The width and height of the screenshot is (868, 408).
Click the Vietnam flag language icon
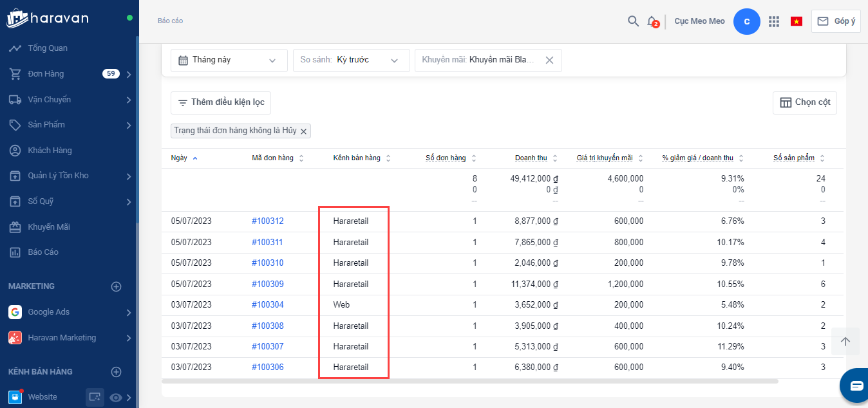(x=797, y=21)
